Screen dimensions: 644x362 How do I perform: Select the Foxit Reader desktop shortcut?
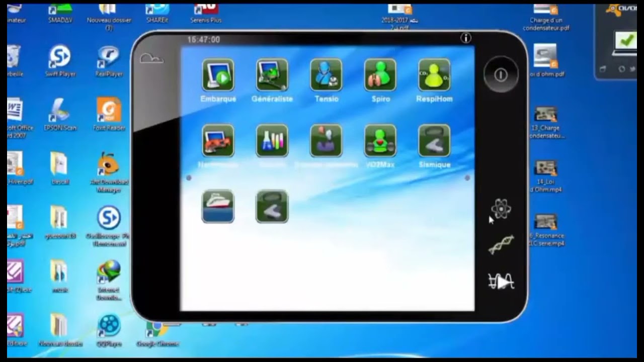click(109, 114)
